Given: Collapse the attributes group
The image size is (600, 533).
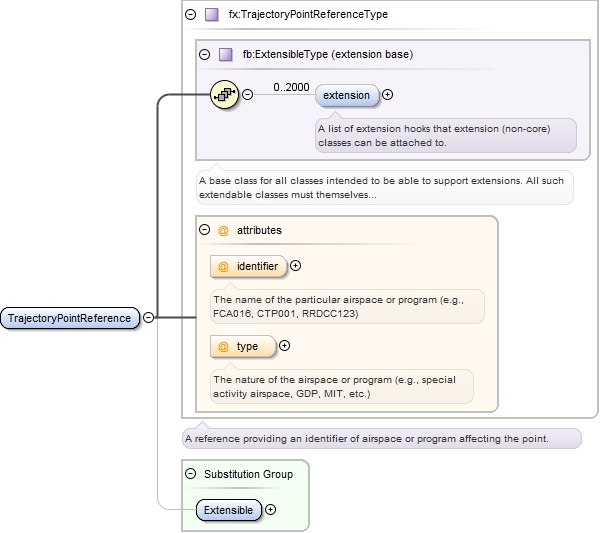Looking at the screenshot, I should (x=205, y=230).
